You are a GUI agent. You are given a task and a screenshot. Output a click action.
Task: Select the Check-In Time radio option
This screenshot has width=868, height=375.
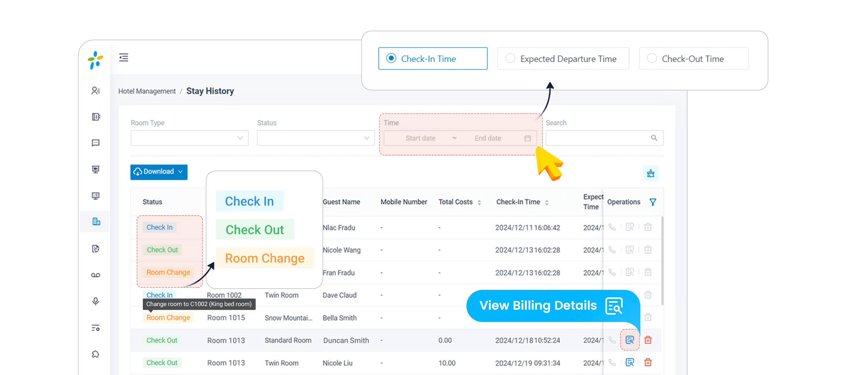coord(433,59)
